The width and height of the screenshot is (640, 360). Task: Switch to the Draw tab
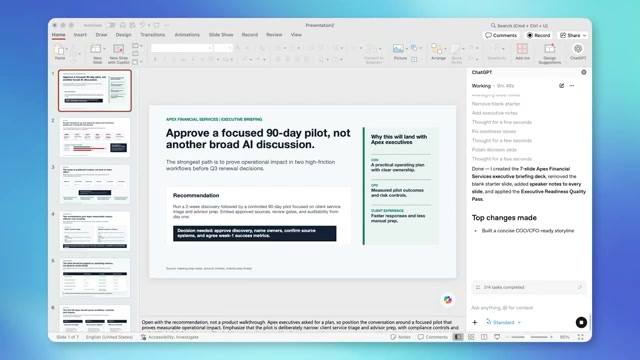(x=101, y=35)
